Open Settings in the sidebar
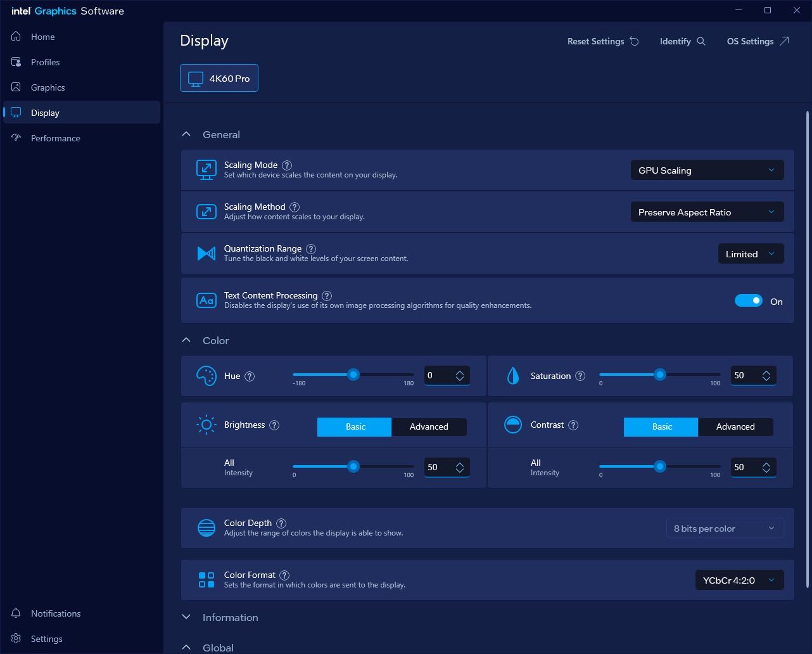The width and height of the screenshot is (812, 654). (x=81, y=639)
